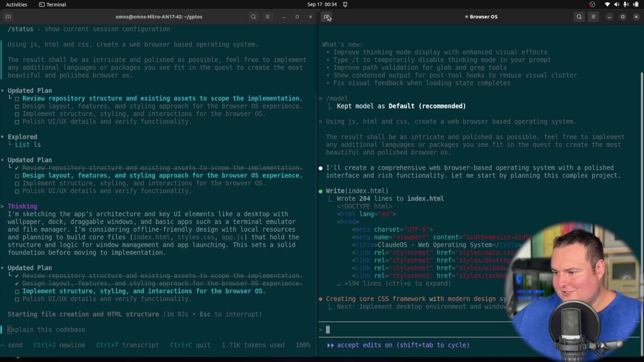
Task: Open hamburger menu in left terminal header
Action: pos(268,17)
